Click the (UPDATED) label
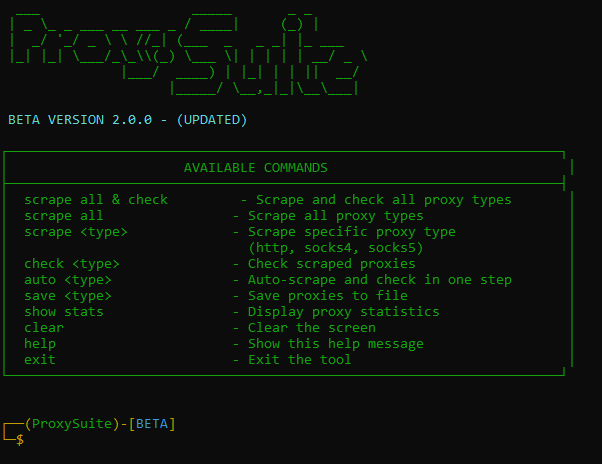 pos(212,120)
